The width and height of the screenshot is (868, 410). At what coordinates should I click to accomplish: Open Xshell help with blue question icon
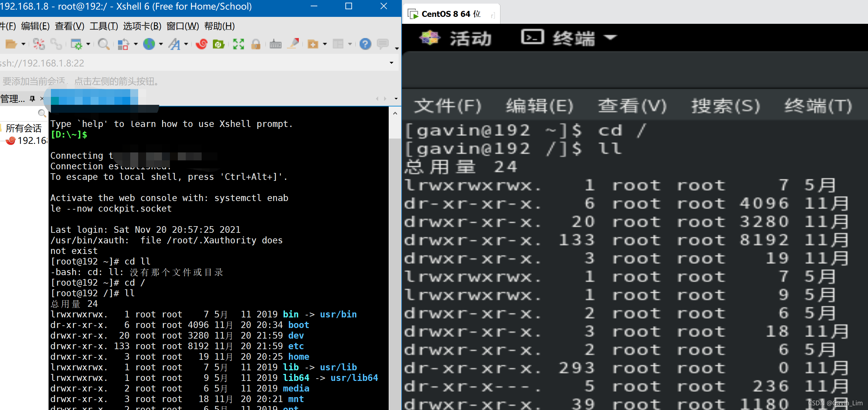[x=365, y=44]
